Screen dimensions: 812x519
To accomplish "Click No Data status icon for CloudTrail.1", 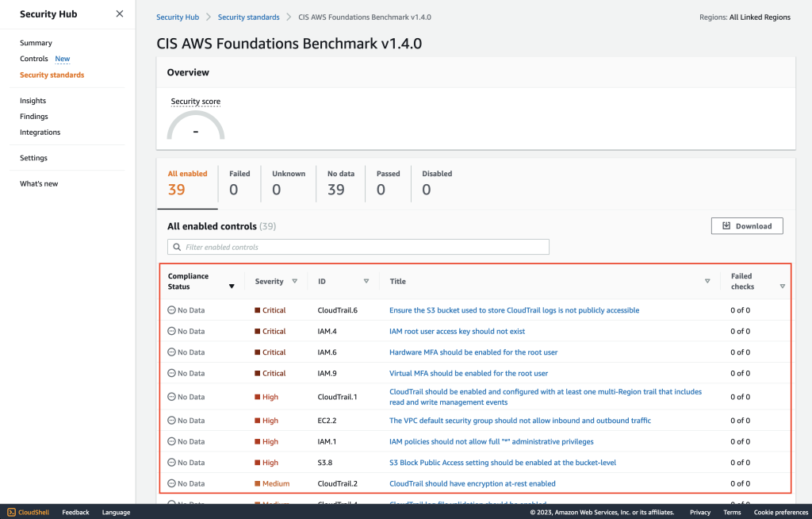I will 171,397.
